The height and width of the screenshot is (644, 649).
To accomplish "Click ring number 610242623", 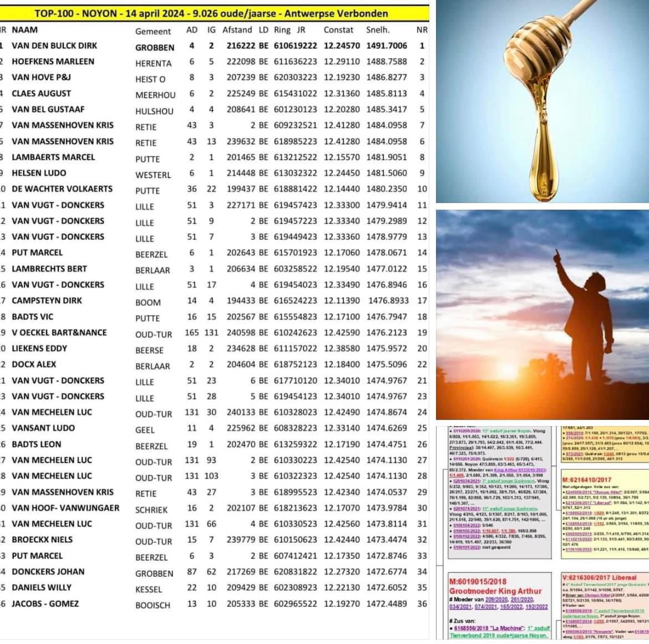I will pos(296,332).
